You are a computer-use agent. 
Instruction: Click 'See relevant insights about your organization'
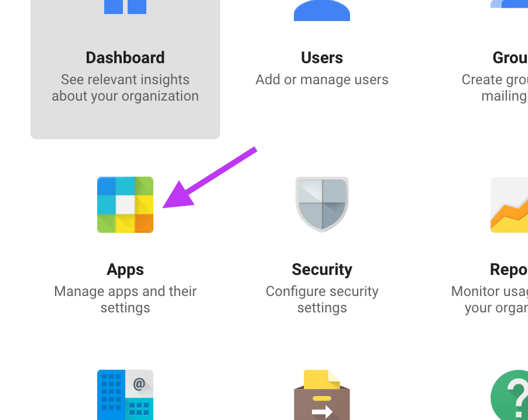(125, 88)
